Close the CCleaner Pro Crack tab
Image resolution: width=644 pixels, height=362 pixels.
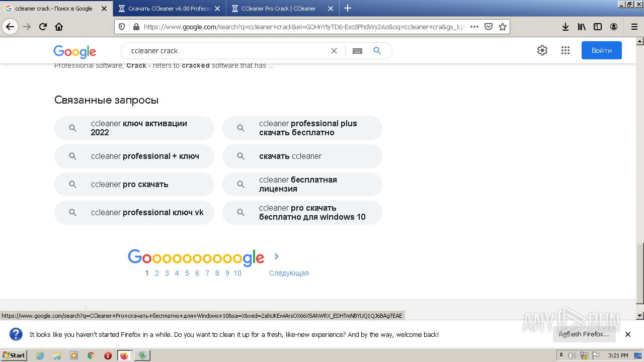pos(331,9)
